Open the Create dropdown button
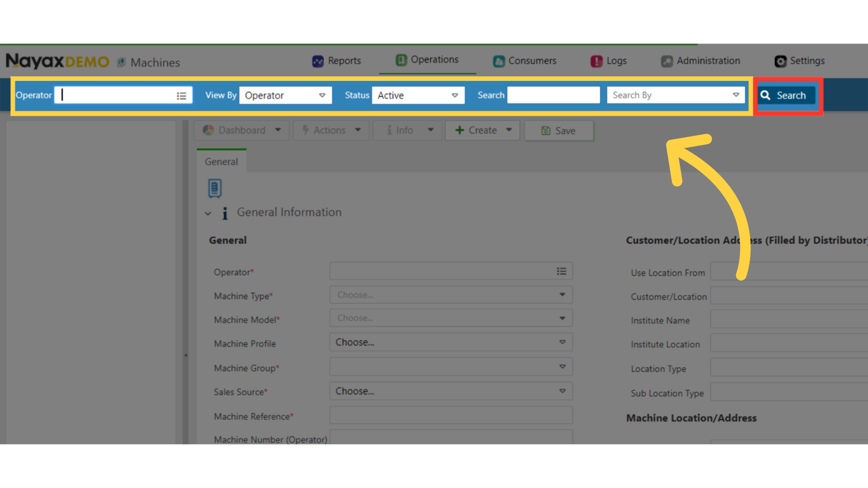 click(482, 130)
